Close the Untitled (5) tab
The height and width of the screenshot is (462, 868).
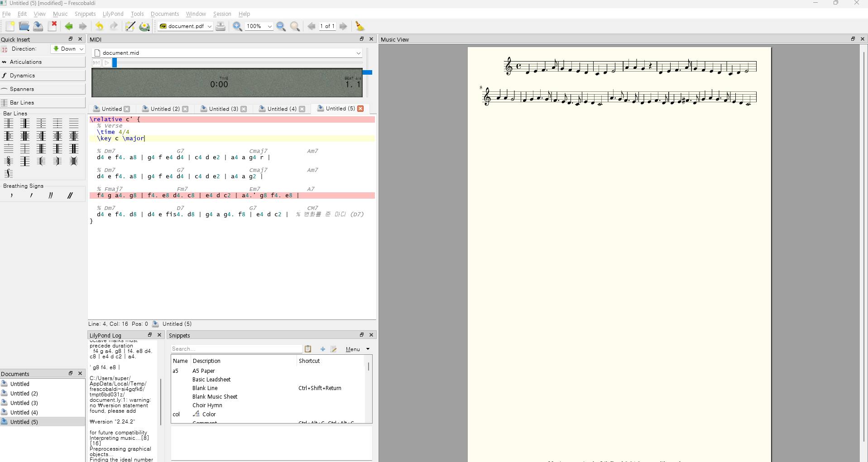coord(360,109)
